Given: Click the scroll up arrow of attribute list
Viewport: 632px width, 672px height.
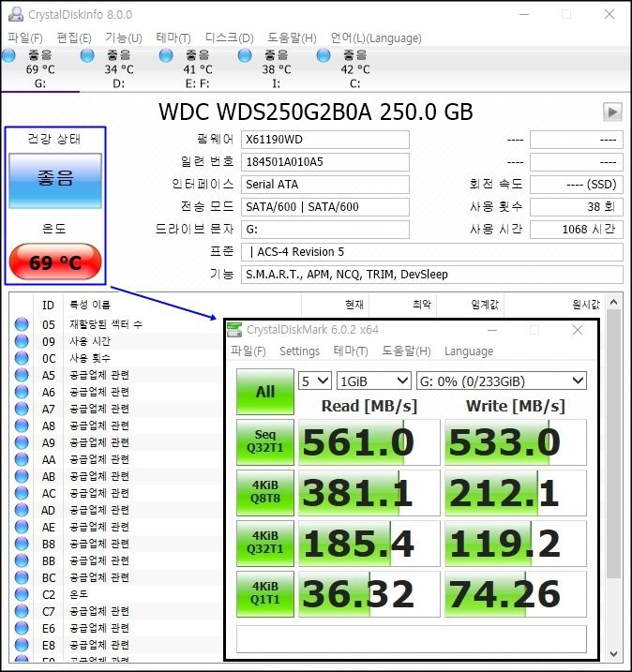Looking at the screenshot, I should coord(613,303).
